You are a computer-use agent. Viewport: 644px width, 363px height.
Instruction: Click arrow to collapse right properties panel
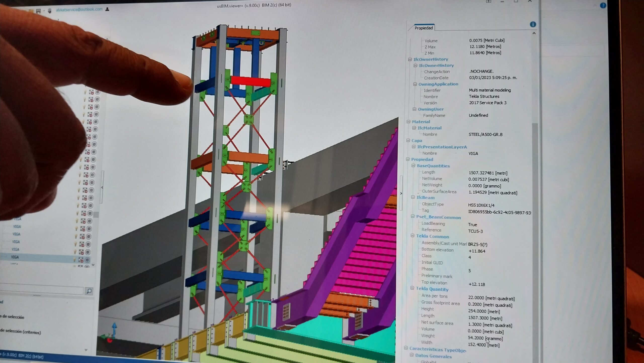coord(401,193)
